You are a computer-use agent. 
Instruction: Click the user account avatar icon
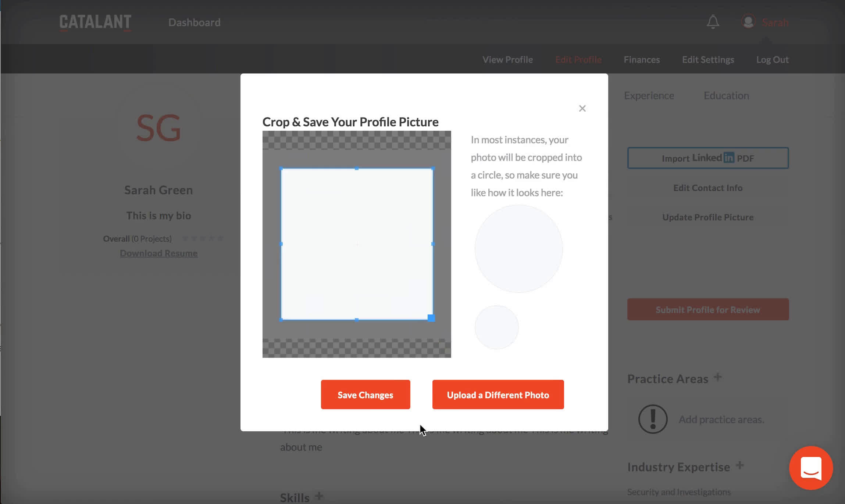pos(748,22)
